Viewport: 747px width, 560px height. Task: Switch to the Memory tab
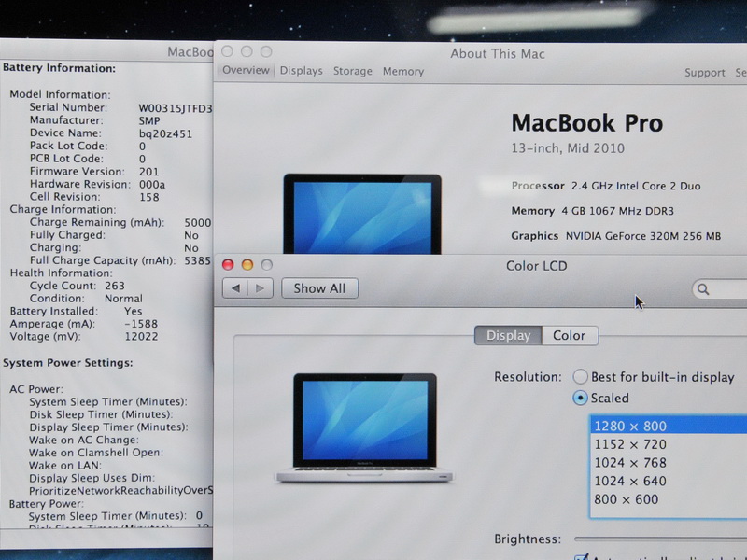[x=403, y=72]
